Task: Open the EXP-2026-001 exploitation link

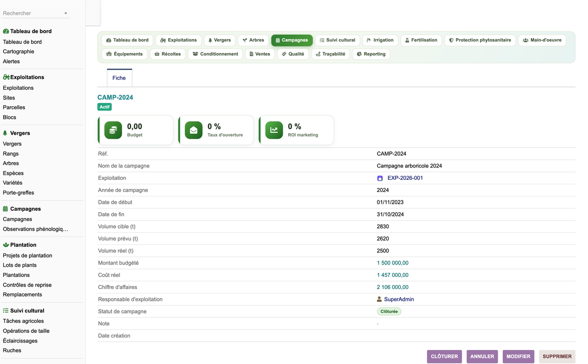Action: coord(405,178)
